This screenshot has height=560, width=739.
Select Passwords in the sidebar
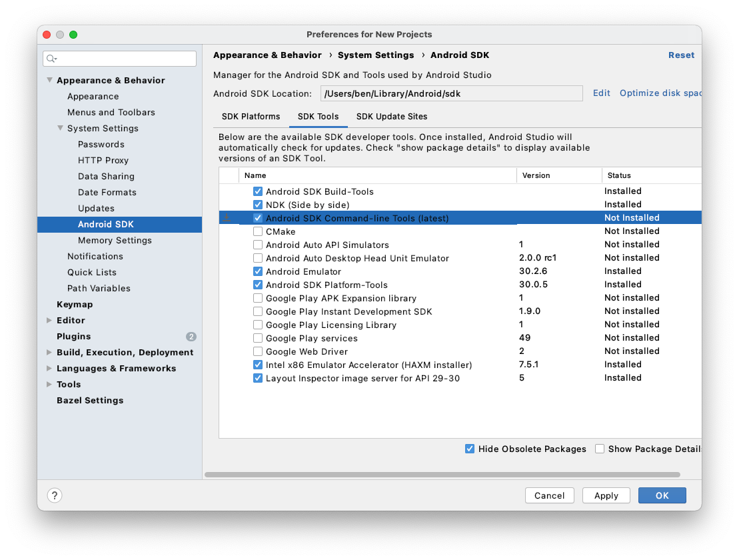tap(101, 144)
